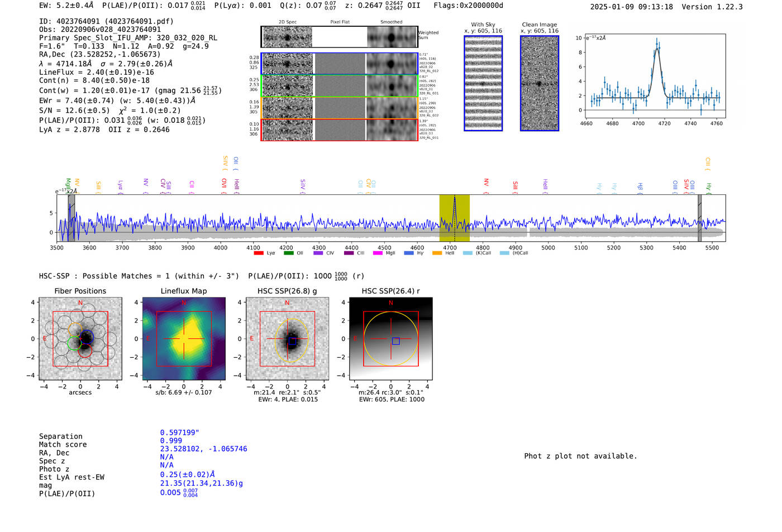The width and height of the screenshot is (782, 532).
Task: Click the s/b: 6.69 +/- 0.107 caption
Action: point(184,392)
